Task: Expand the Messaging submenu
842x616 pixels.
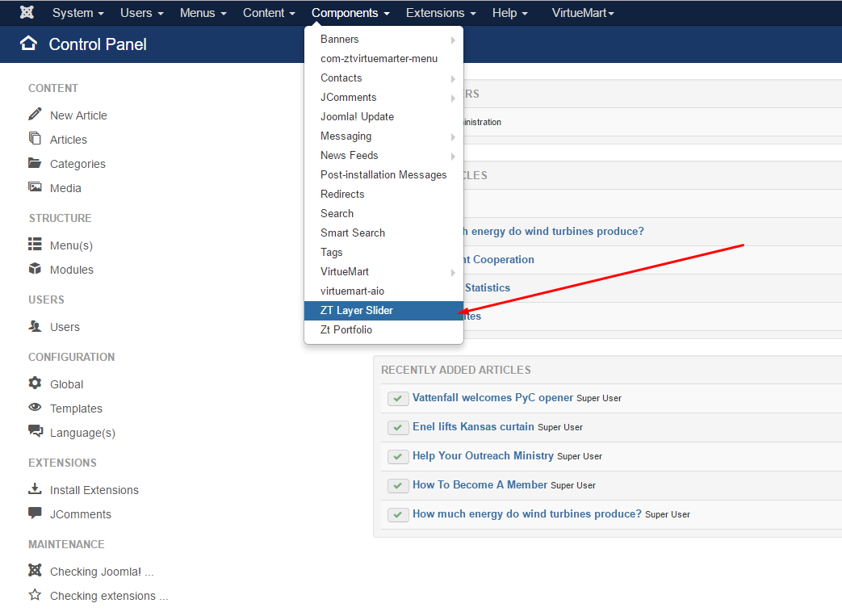Action: tap(383, 136)
